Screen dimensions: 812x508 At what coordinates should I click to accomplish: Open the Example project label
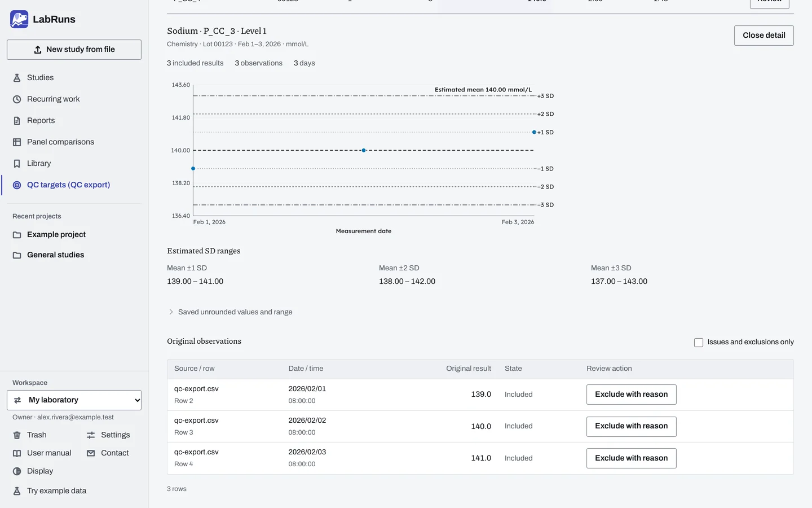point(56,235)
